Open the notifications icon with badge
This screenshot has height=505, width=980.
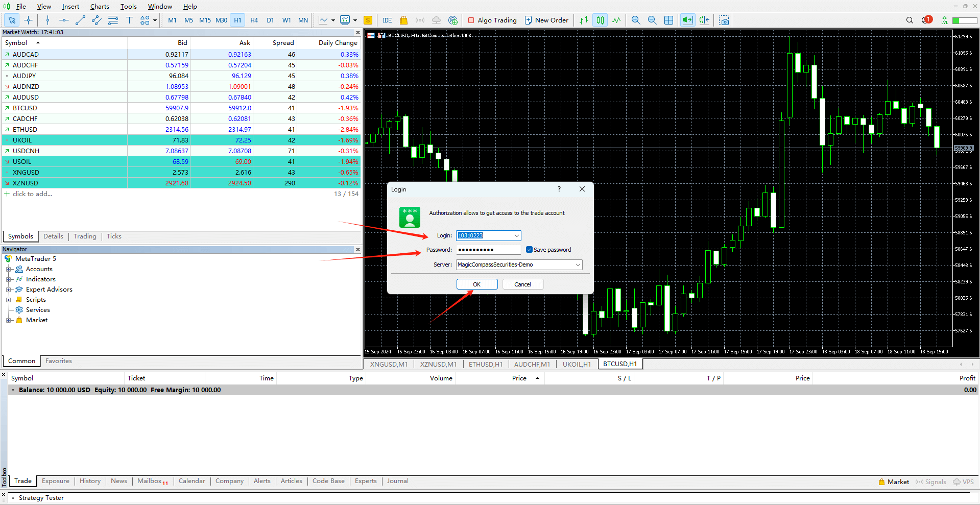927,20
